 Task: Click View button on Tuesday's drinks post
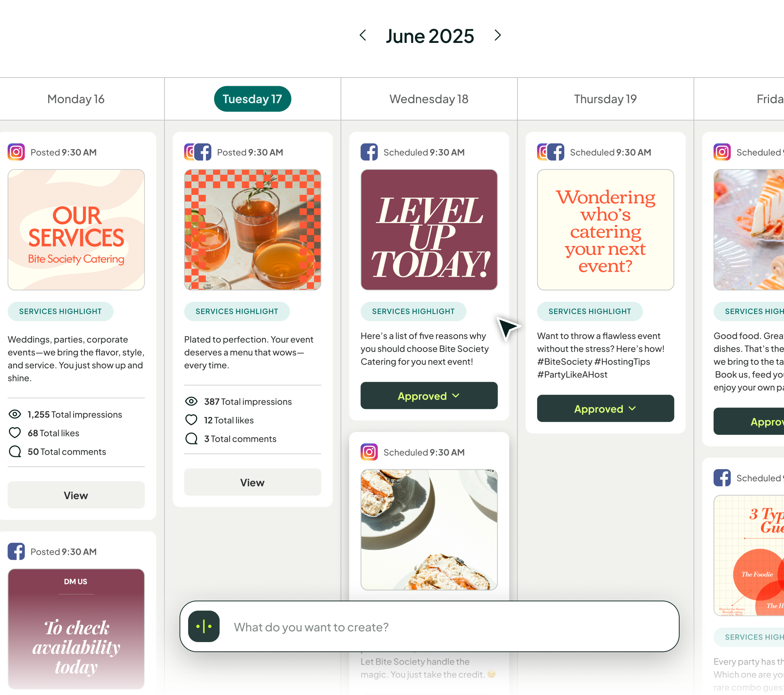tap(253, 482)
